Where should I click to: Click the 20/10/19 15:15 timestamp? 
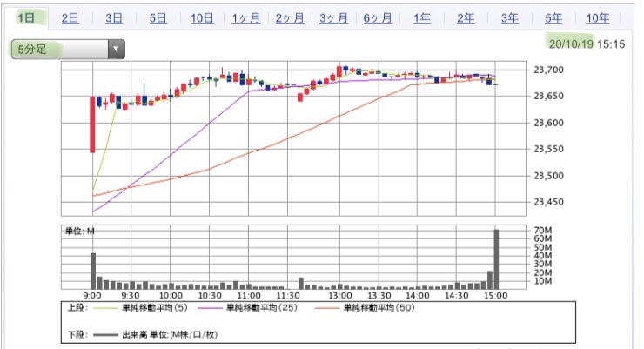tap(587, 44)
